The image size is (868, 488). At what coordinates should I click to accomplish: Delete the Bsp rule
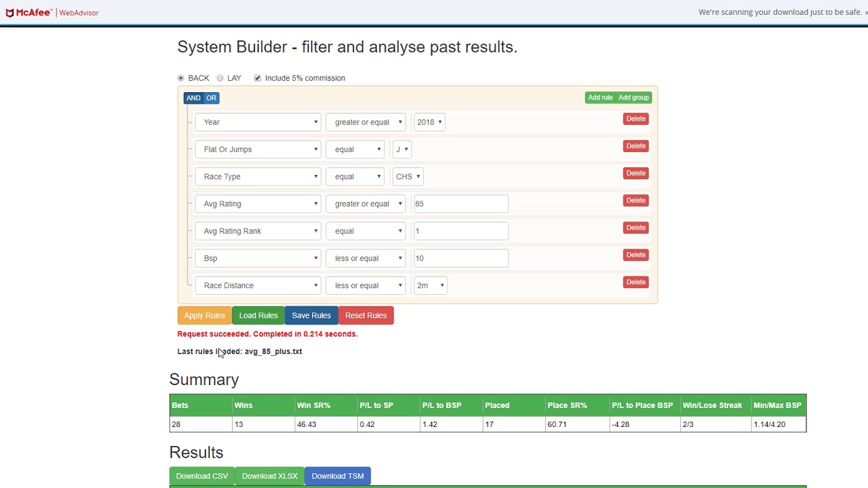tap(636, 255)
